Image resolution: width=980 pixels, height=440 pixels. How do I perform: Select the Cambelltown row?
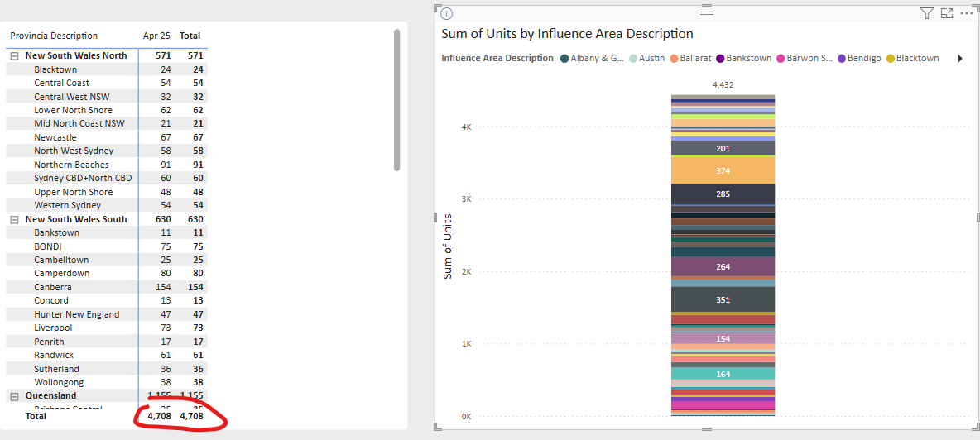tap(107, 260)
